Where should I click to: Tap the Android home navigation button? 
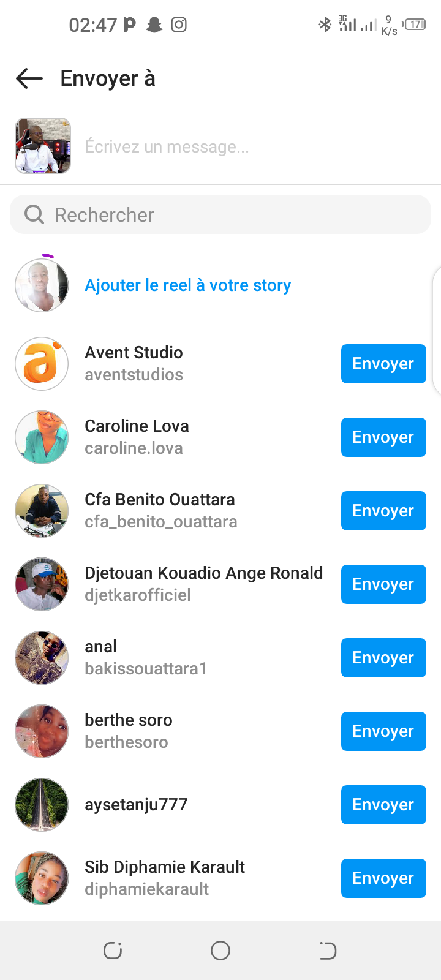[221, 951]
